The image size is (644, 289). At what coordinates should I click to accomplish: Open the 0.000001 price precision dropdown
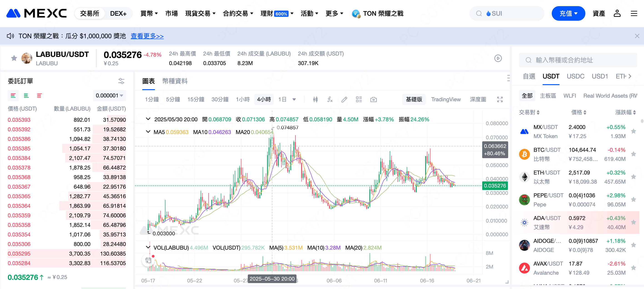pyautogui.click(x=109, y=95)
